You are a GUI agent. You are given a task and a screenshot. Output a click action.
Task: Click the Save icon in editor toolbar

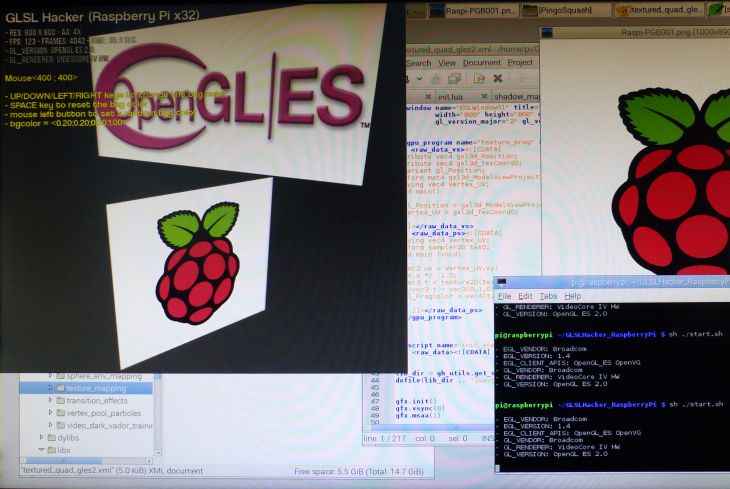pyautogui.click(x=436, y=79)
